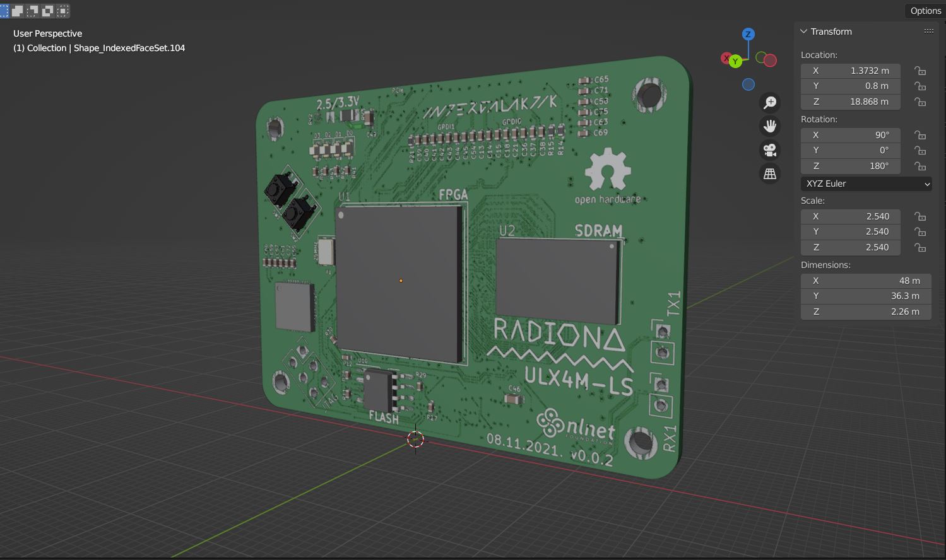946x560 pixels.
Task: Click the zoom magnifier viewport icon
Action: click(770, 103)
